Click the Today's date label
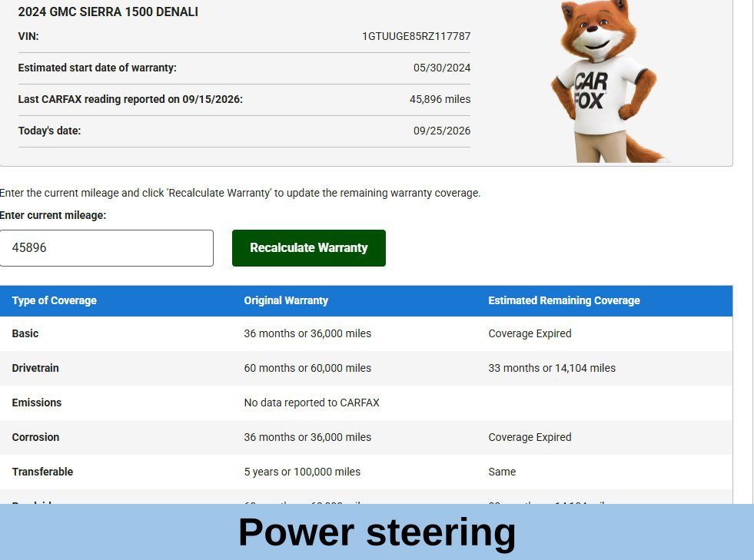Viewport: 754px width, 560px height. tap(49, 131)
